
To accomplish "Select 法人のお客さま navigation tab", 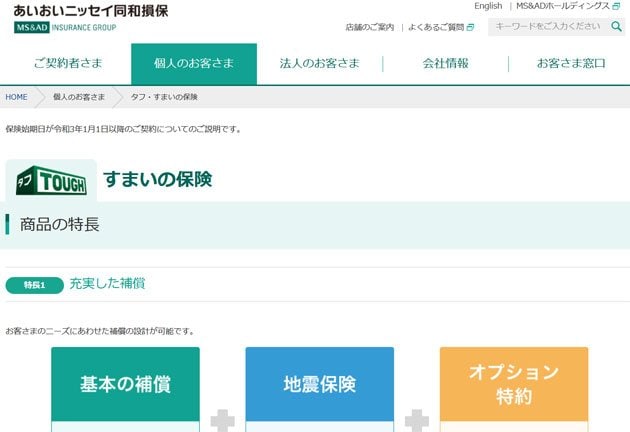I will tap(320, 63).
